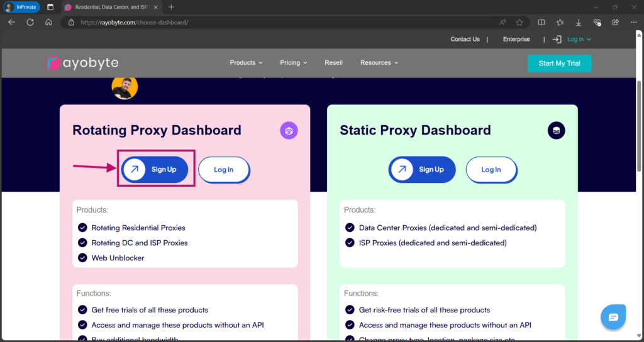644x342 pixels.
Task: Click 'Get free trials of all these products'
Action: pyautogui.click(x=150, y=310)
